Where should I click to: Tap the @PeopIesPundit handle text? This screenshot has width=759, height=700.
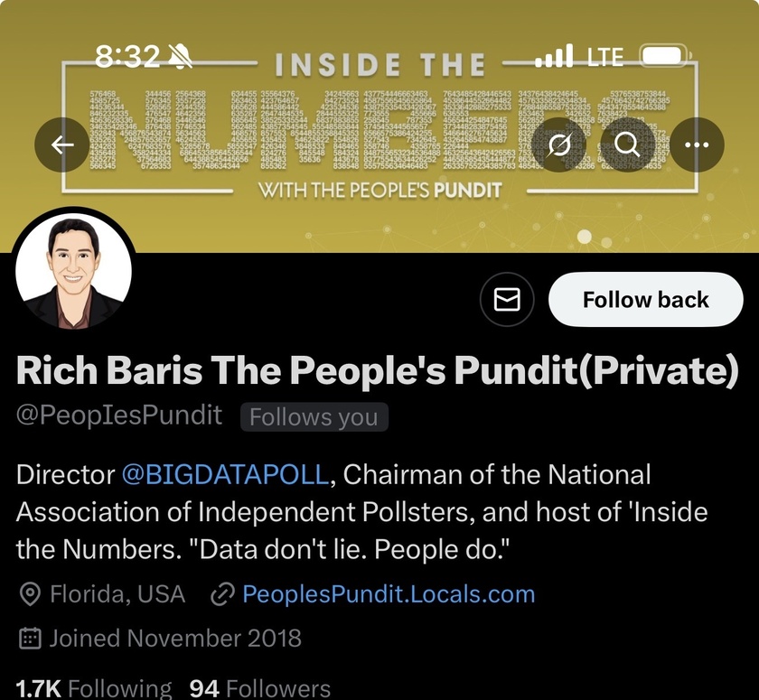pyautogui.click(x=119, y=415)
